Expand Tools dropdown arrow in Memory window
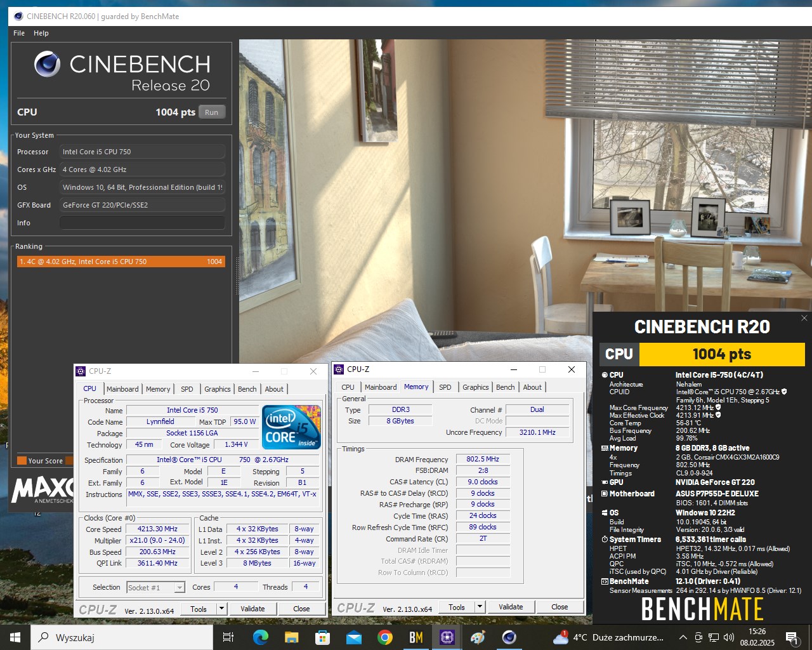Image resolution: width=812 pixels, height=650 pixels. [x=480, y=607]
